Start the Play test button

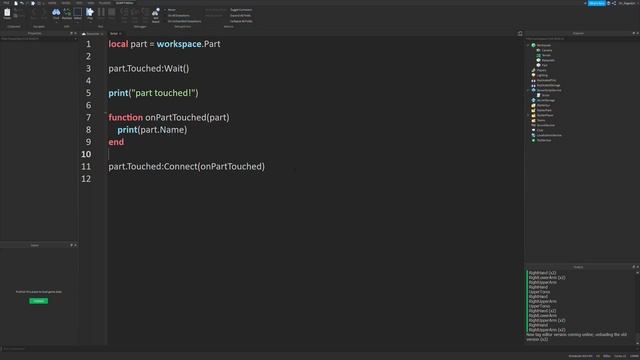point(90,13)
